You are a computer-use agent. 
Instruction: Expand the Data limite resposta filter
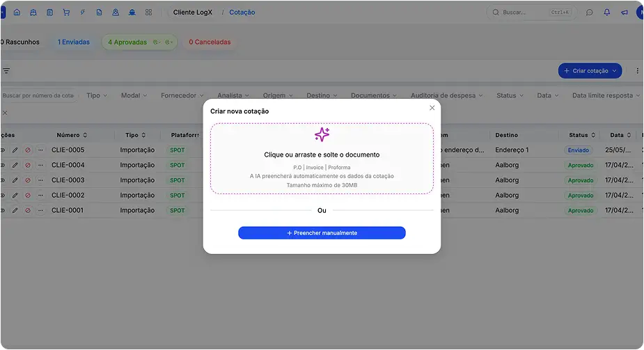coord(606,95)
